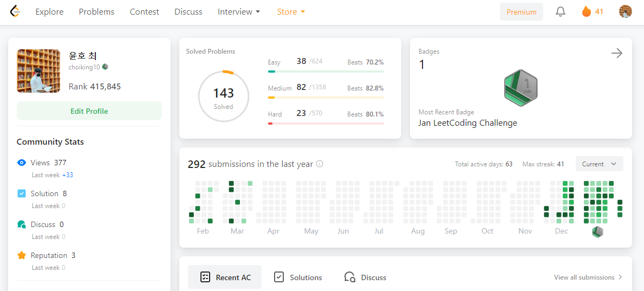The width and height of the screenshot is (644, 291).
Task: Click the badges arrow icon
Action: point(617,53)
